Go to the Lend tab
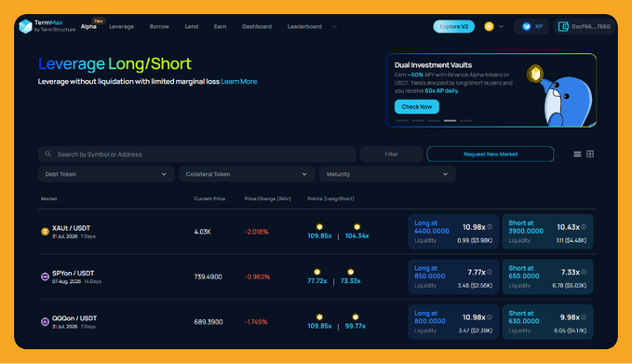Viewport: 632px width, 364px height. (192, 27)
